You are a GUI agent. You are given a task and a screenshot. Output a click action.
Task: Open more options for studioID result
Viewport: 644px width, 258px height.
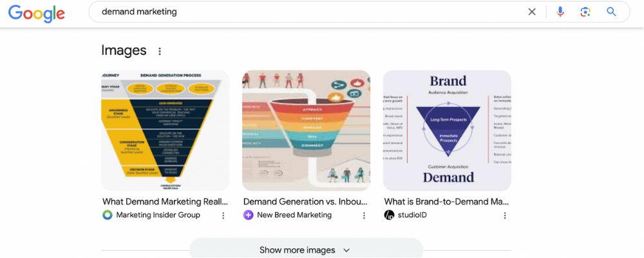(505, 215)
